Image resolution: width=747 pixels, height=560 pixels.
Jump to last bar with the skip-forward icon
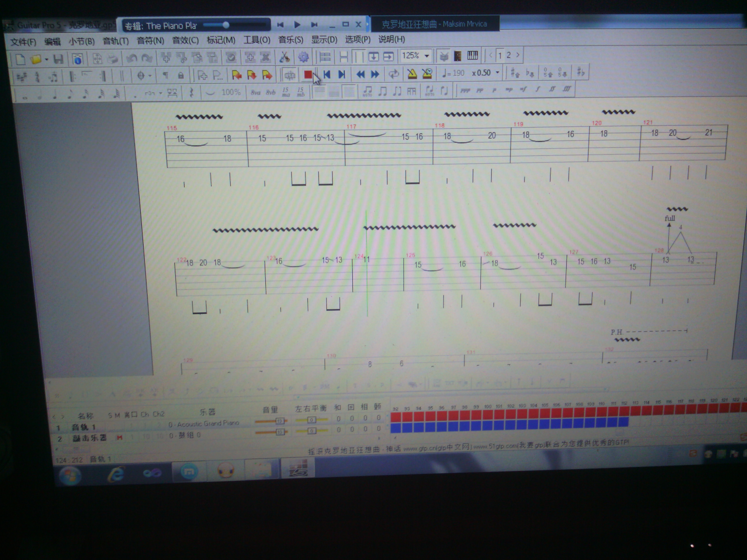pos(342,74)
